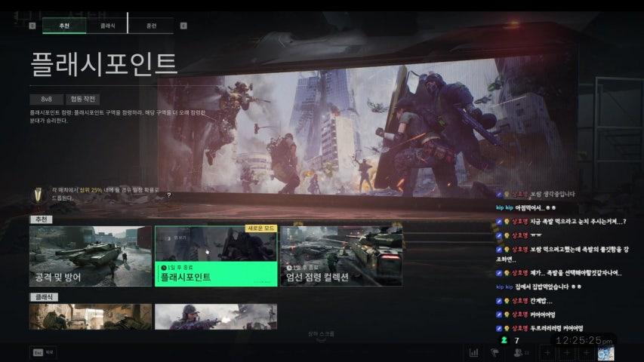Click the chat message 보쌈 생각중입니다

[x=553, y=194]
